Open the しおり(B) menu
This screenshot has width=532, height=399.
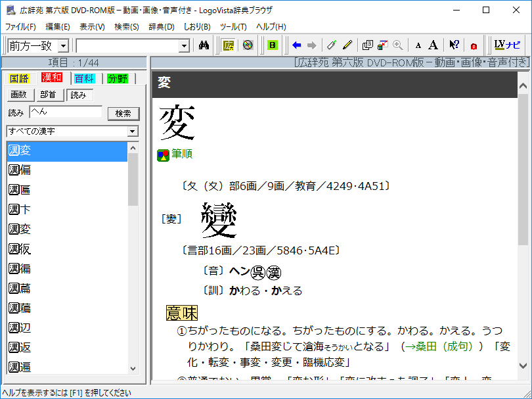[x=197, y=27]
